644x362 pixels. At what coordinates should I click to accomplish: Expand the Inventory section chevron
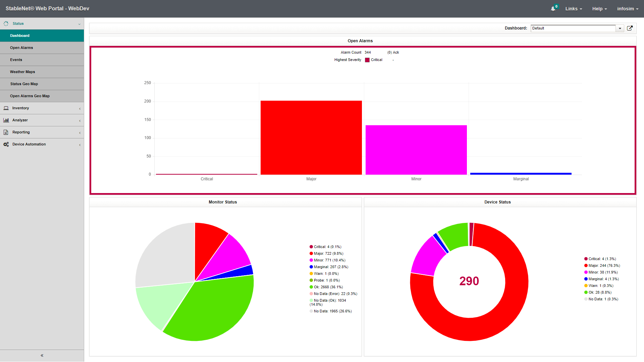coord(80,109)
